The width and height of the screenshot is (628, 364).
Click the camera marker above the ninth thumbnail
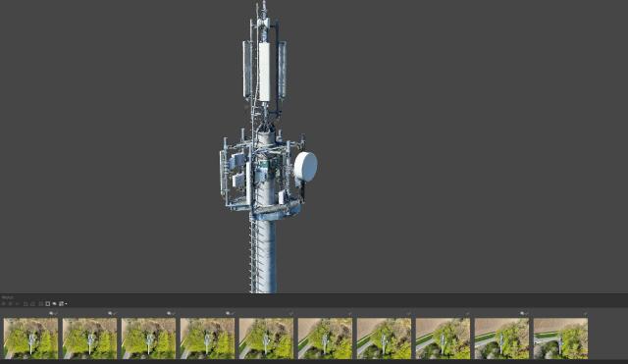[x=522, y=314]
